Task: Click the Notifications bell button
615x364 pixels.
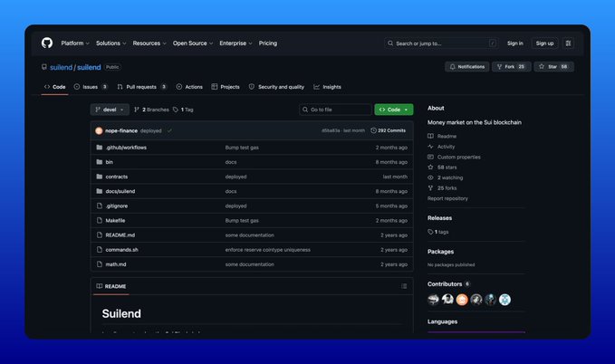Action: pos(467,67)
